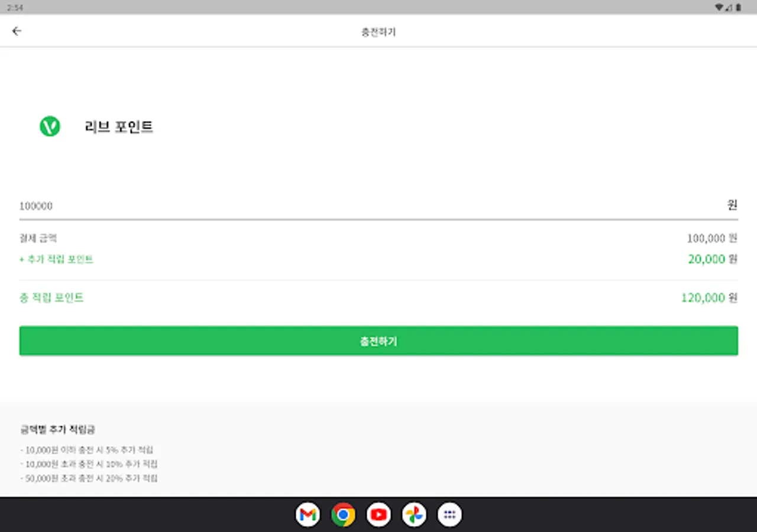Focus the 100000 amount input field
This screenshot has height=532, width=757.
pyautogui.click(x=378, y=206)
